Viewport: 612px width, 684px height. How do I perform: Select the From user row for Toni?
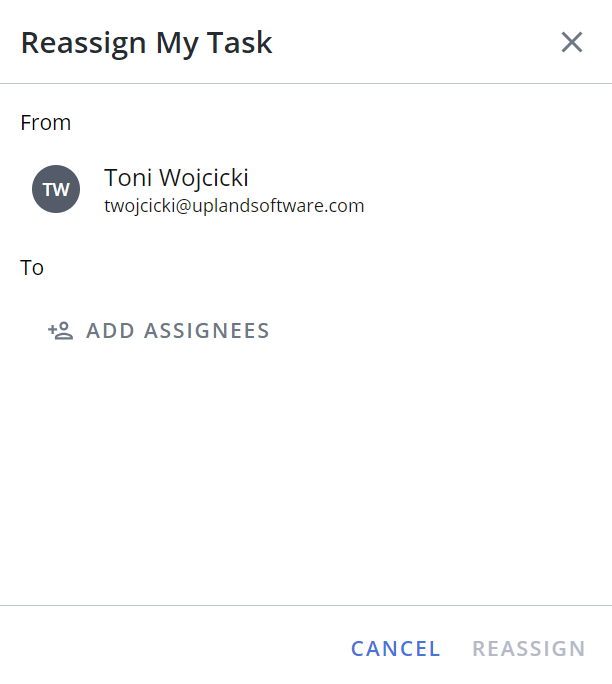[x=305, y=189]
